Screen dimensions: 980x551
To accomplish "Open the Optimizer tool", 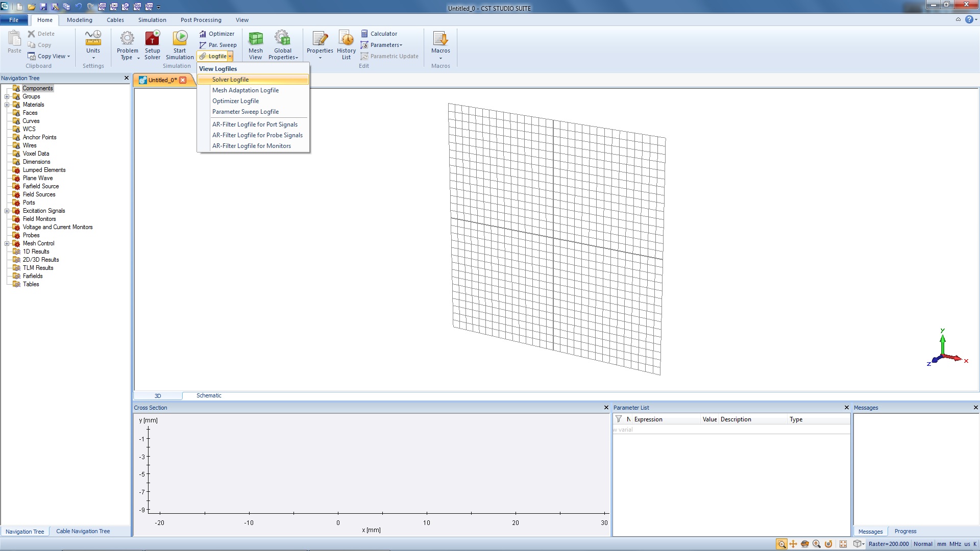I will pyautogui.click(x=217, y=34).
